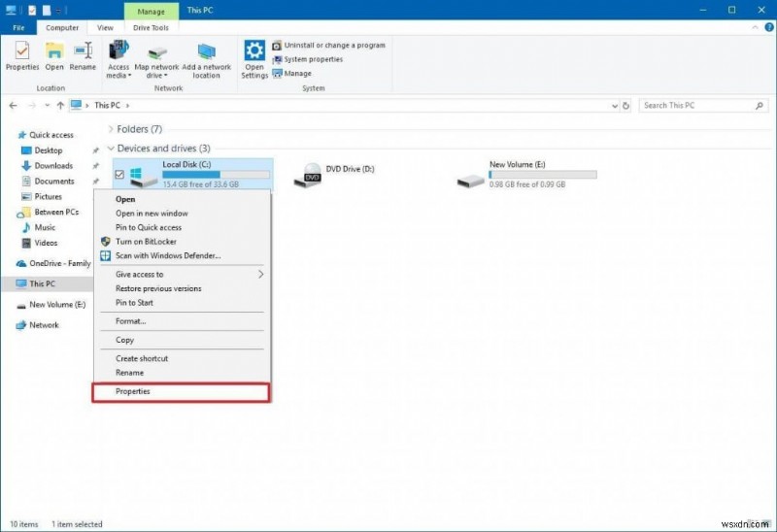This screenshot has width=777, height=532.
Task: Open the recent locations dropdown arrow
Action: point(47,106)
